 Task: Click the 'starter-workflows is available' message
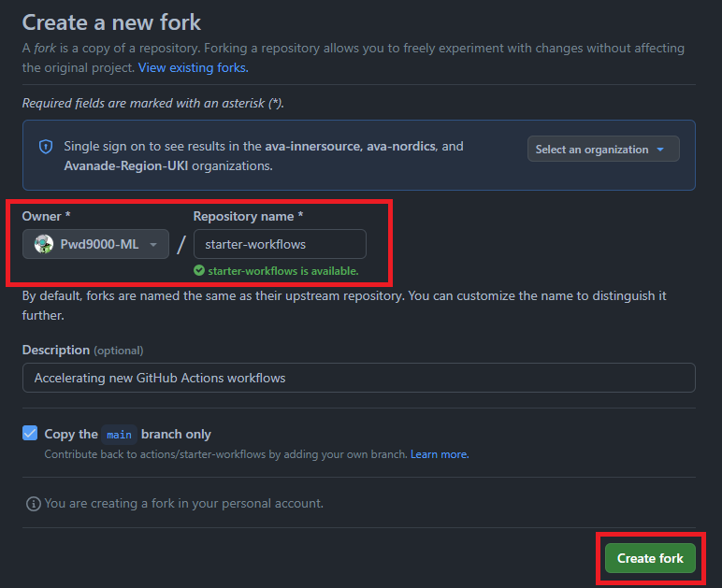282,271
